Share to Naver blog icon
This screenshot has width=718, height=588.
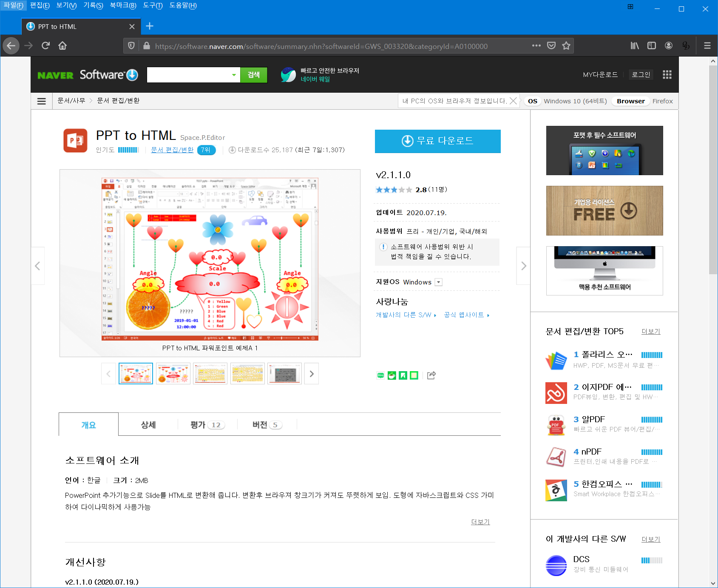pos(380,375)
